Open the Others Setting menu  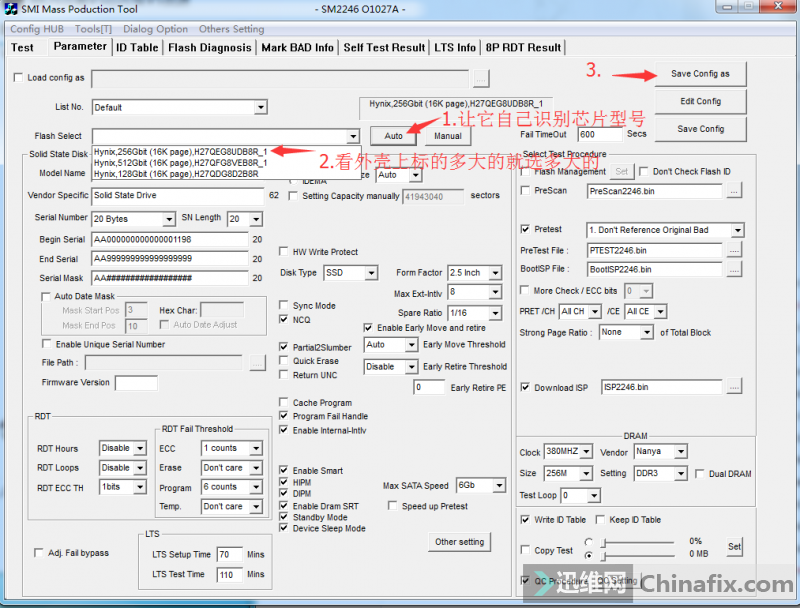[232, 29]
